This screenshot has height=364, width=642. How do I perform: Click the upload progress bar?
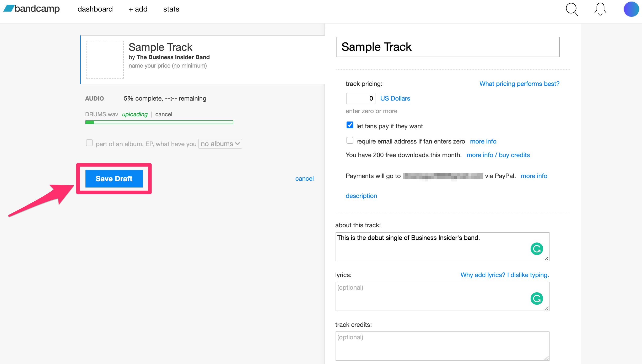(x=159, y=122)
